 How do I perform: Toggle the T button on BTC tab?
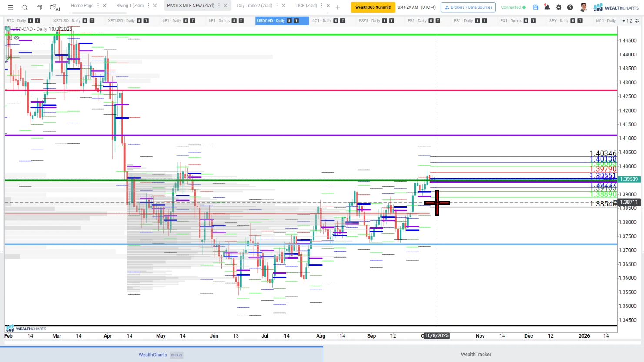[x=37, y=21]
